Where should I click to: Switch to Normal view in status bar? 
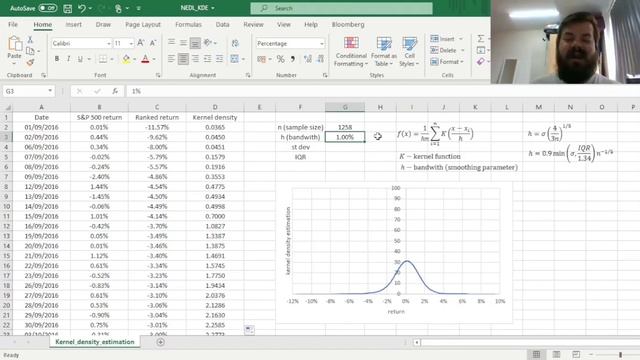[536, 354]
